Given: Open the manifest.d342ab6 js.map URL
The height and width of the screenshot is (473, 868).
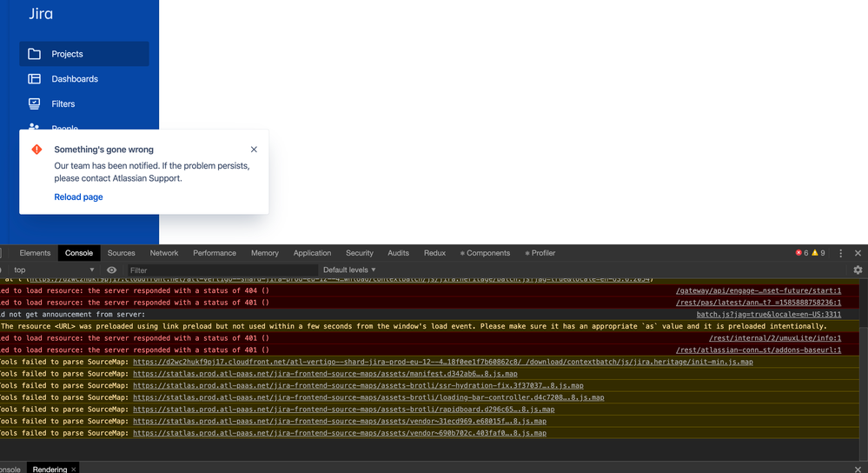Looking at the screenshot, I should [325, 374].
